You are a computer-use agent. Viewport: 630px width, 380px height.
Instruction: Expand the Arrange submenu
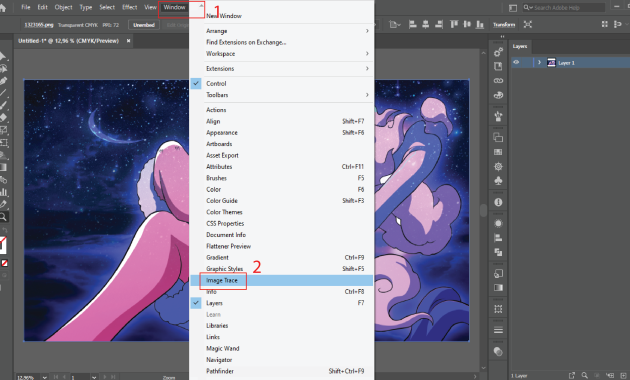click(281, 31)
